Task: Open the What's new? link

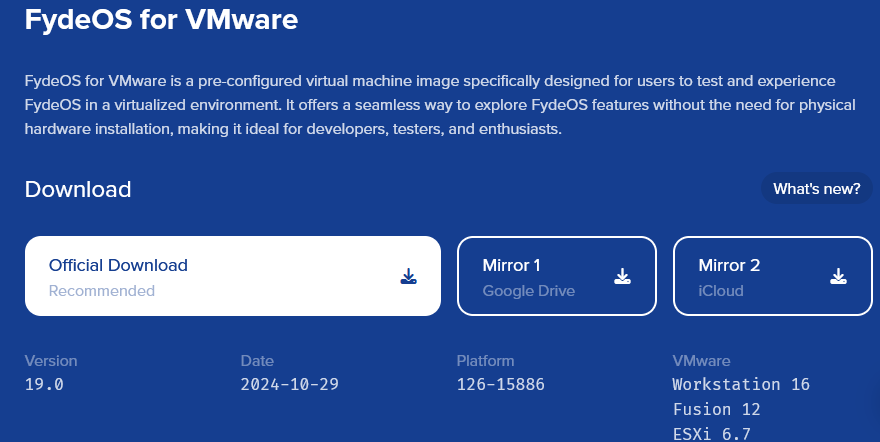Action: click(817, 188)
